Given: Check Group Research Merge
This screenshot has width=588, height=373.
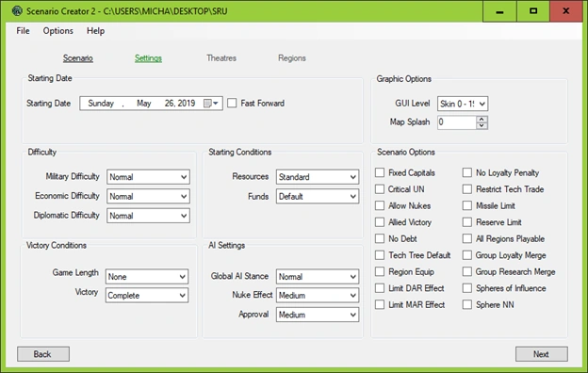Looking at the screenshot, I should [x=467, y=271].
